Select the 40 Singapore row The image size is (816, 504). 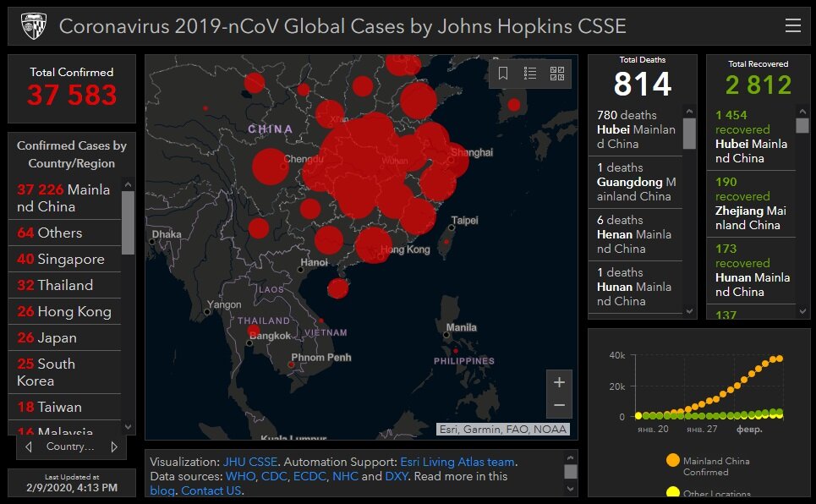pos(64,259)
